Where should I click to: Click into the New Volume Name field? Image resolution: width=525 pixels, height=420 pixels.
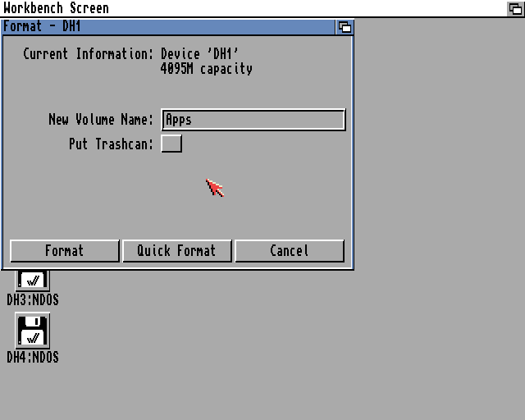[x=253, y=120]
